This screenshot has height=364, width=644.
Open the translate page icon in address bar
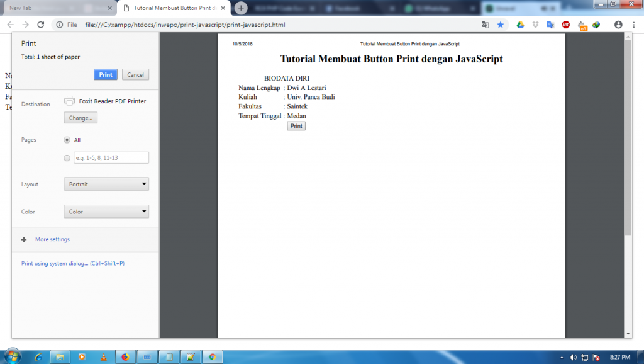(x=485, y=25)
